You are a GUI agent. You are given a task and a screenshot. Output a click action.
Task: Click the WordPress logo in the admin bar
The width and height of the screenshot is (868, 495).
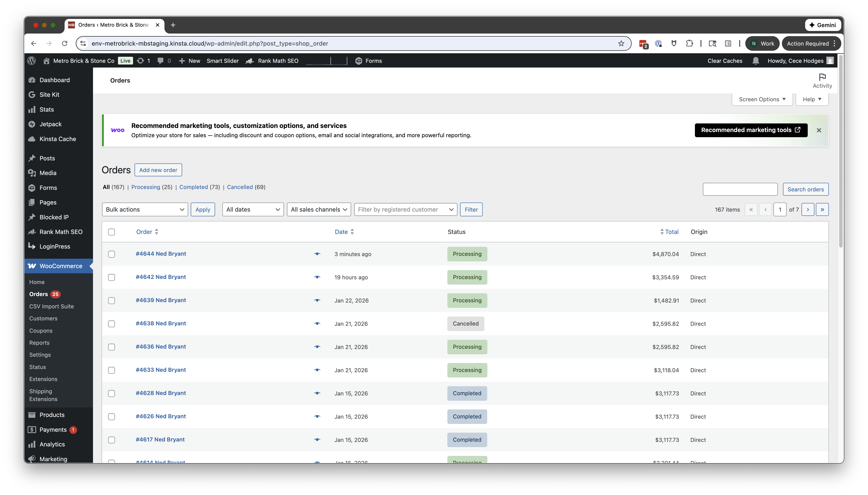pyautogui.click(x=31, y=60)
